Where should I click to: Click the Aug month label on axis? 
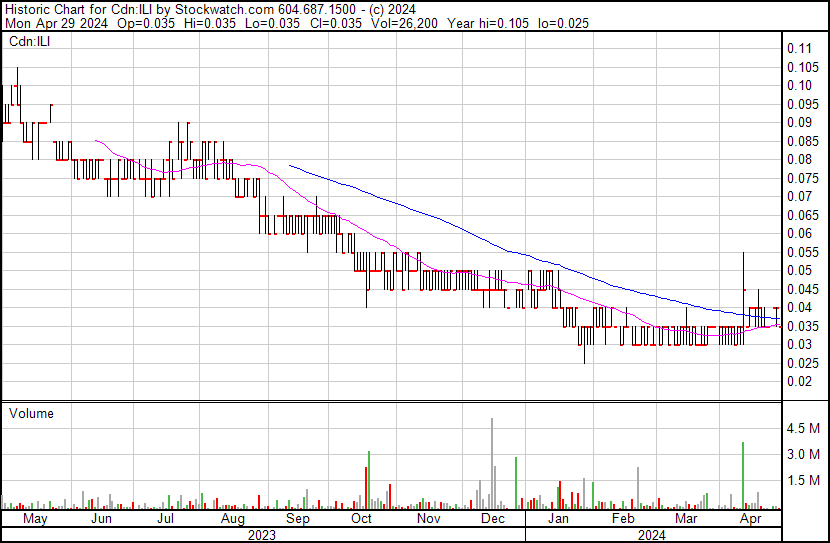point(233,518)
